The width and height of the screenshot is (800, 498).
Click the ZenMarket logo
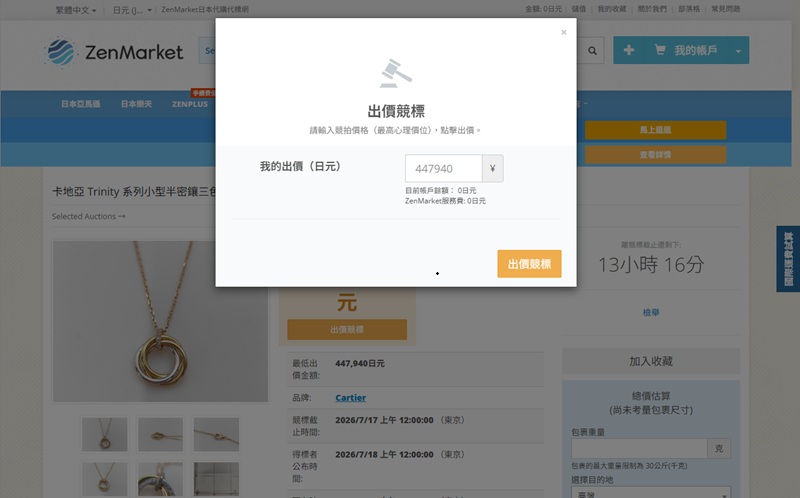point(114,52)
